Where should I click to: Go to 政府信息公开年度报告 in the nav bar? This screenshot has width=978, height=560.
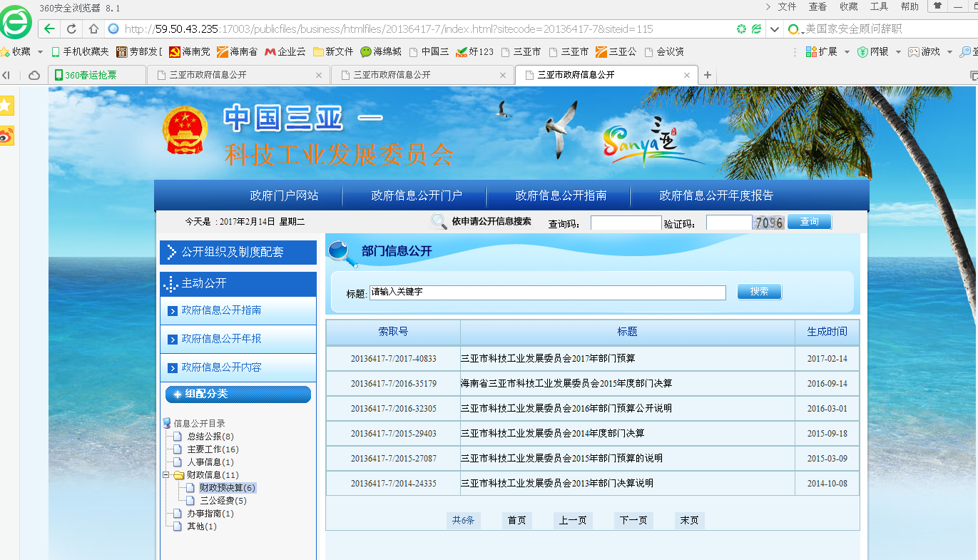click(716, 195)
